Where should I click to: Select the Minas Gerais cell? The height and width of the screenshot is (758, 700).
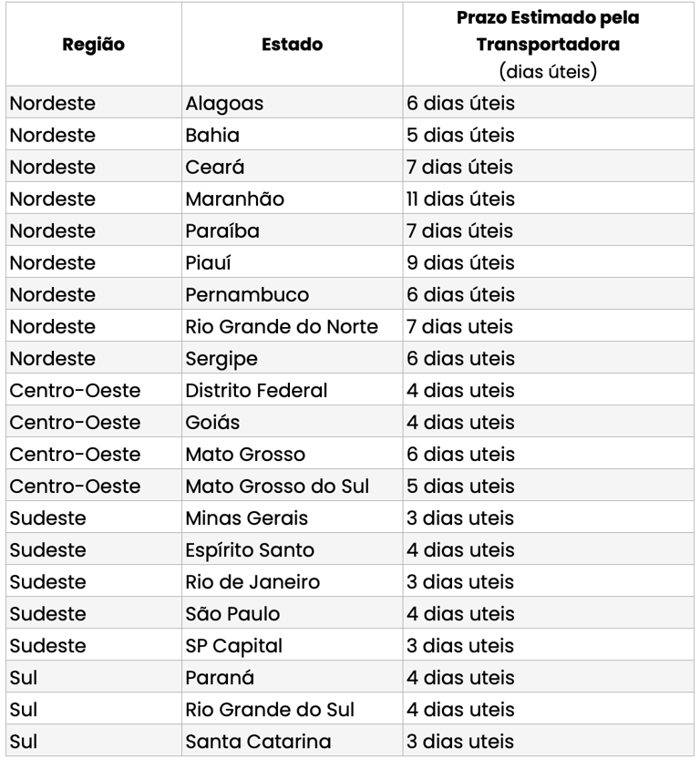[x=247, y=518]
